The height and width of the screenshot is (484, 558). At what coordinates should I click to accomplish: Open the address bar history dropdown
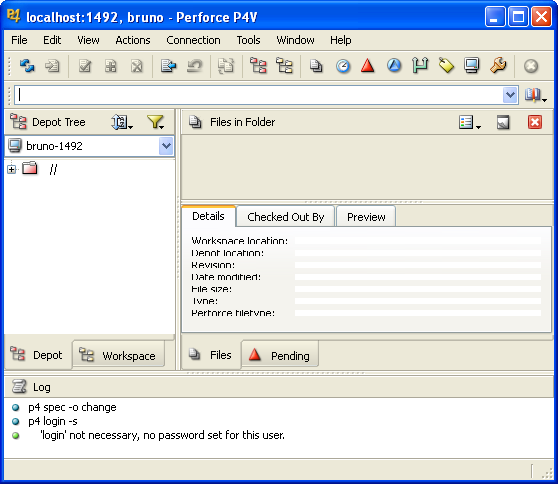pyautogui.click(x=510, y=95)
